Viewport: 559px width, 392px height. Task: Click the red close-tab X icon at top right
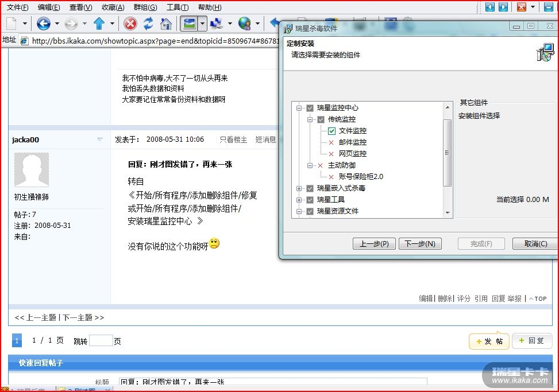[x=522, y=7]
